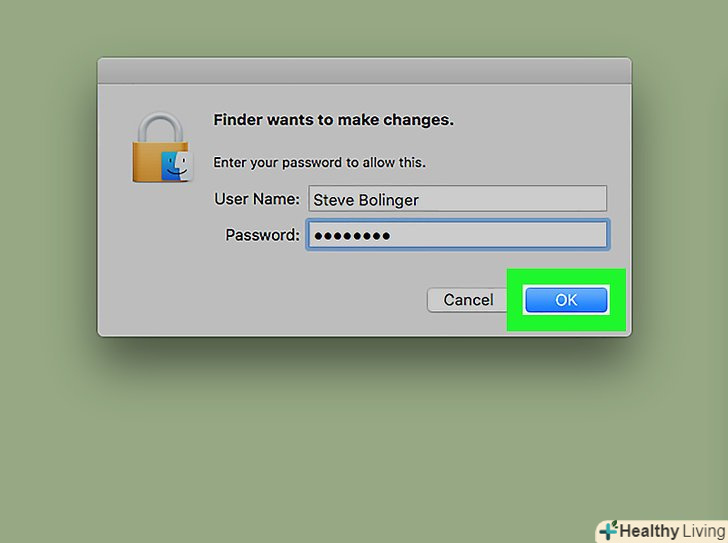The height and width of the screenshot is (543, 728).
Task: Dismiss the dialog with Cancel
Action: pyautogui.click(x=468, y=300)
